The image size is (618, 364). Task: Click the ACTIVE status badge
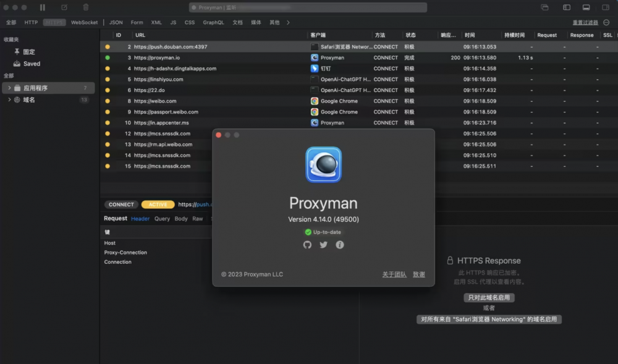tap(158, 205)
